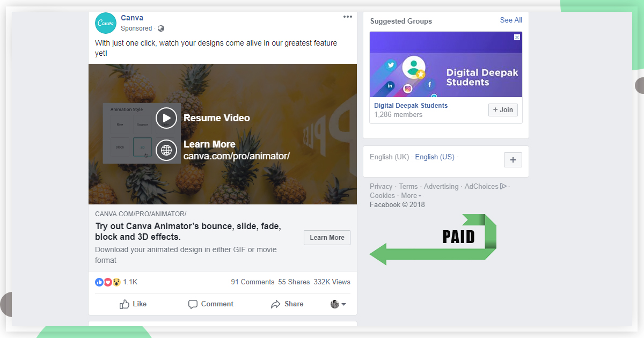Open the 91 Comments link

(252, 282)
